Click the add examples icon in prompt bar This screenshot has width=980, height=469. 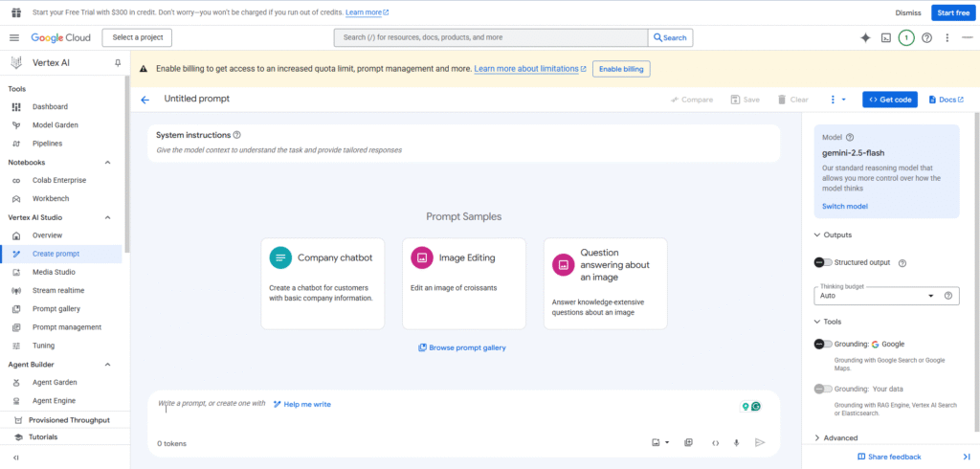pos(688,443)
